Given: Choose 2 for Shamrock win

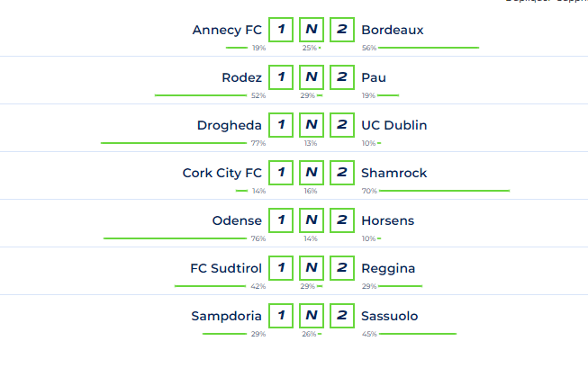Looking at the screenshot, I should coord(342,173).
